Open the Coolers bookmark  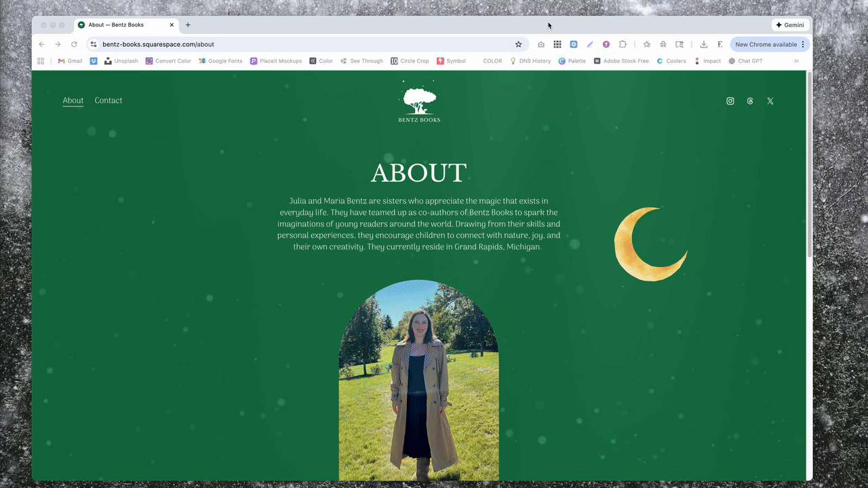coord(671,61)
